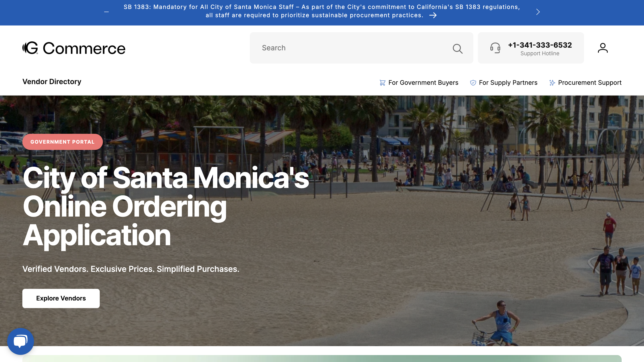Click the Verified Vendors tagline text
Viewport: 644px width, 362px height.
point(131,269)
